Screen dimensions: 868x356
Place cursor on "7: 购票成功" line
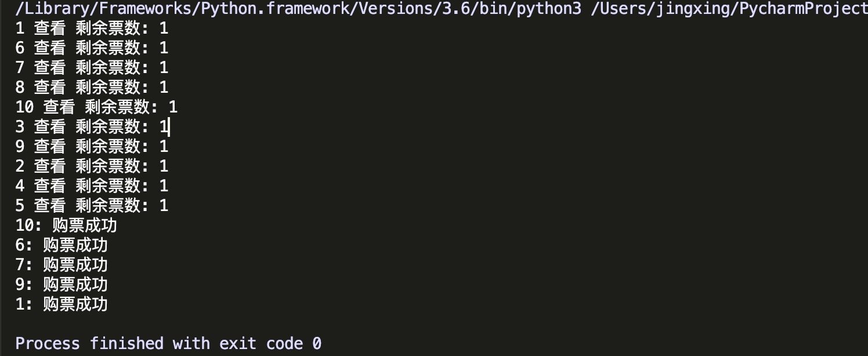62,265
